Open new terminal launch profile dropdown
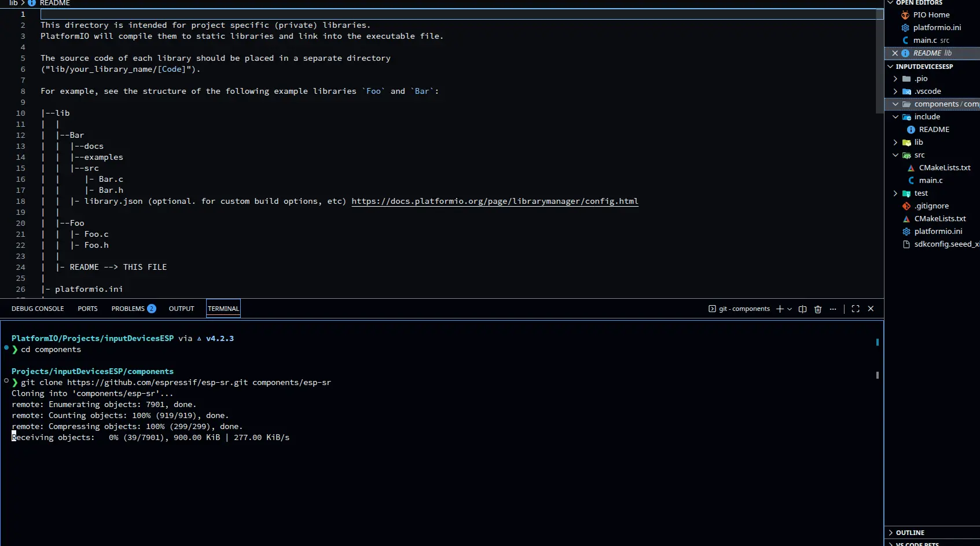Viewport: 980px width, 546px height. pyautogui.click(x=790, y=309)
